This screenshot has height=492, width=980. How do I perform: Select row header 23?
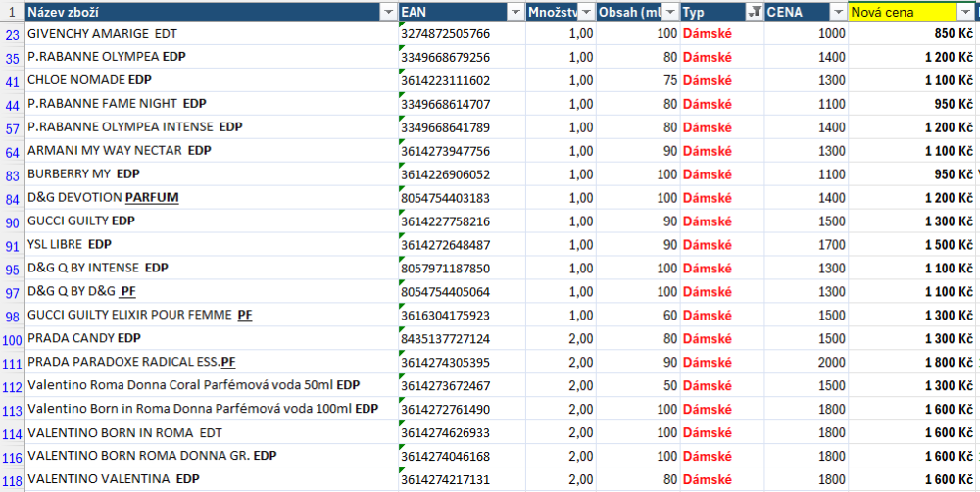[13, 33]
